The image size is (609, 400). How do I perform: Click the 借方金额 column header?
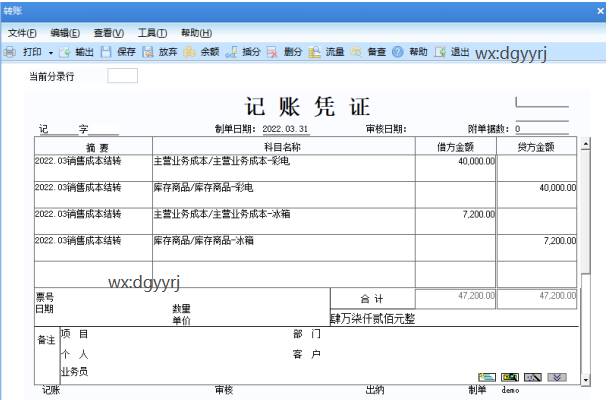(x=456, y=146)
